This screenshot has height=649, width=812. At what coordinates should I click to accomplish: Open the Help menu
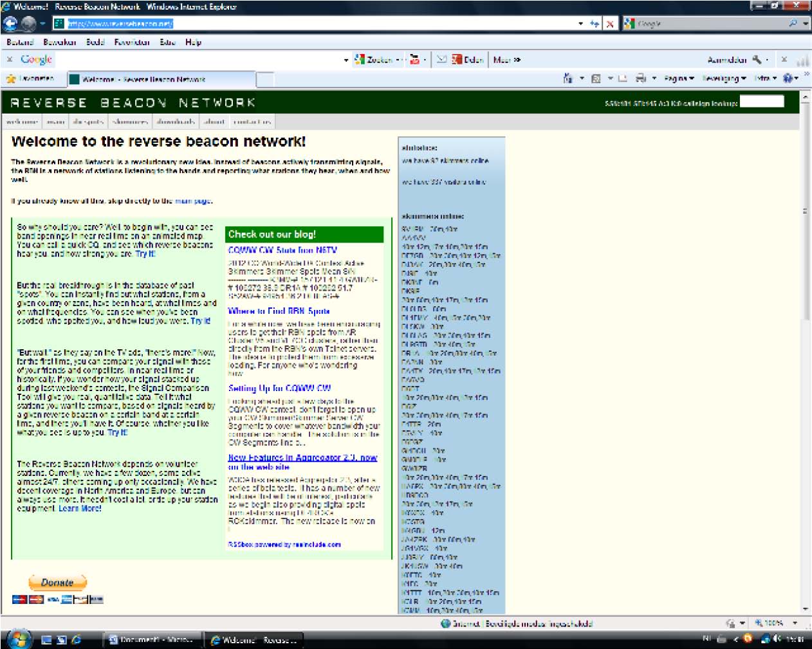click(193, 42)
